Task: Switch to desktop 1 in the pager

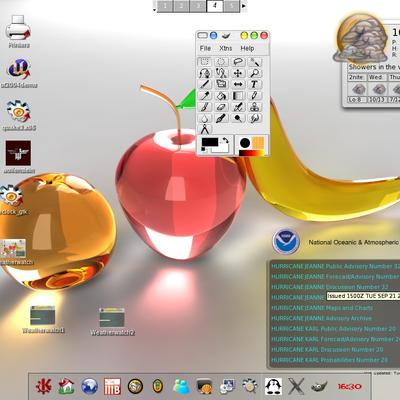Action: pyautogui.click(x=165, y=6)
